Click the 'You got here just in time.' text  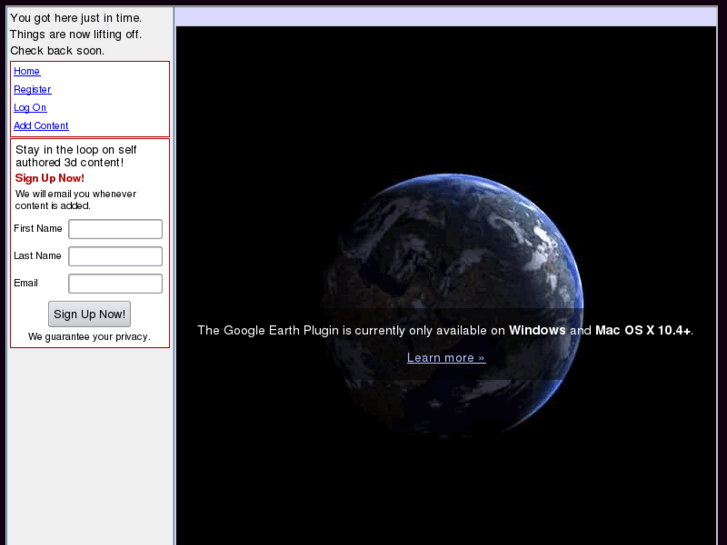[x=76, y=18]
